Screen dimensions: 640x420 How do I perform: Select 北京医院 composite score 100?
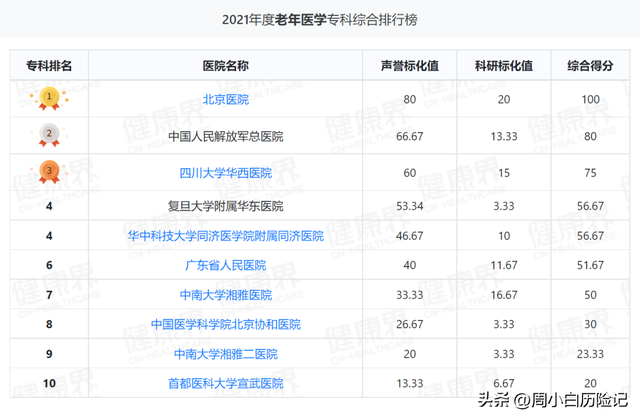590,99
